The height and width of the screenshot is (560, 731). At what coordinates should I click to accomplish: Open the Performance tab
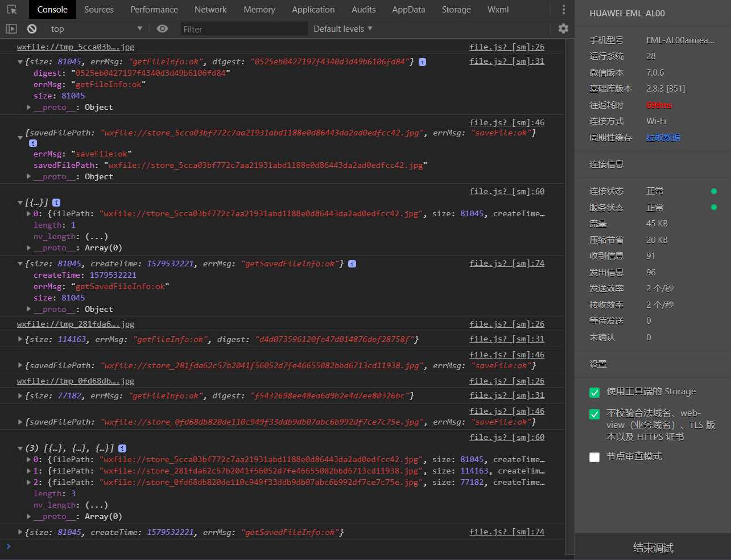point(154,10)
